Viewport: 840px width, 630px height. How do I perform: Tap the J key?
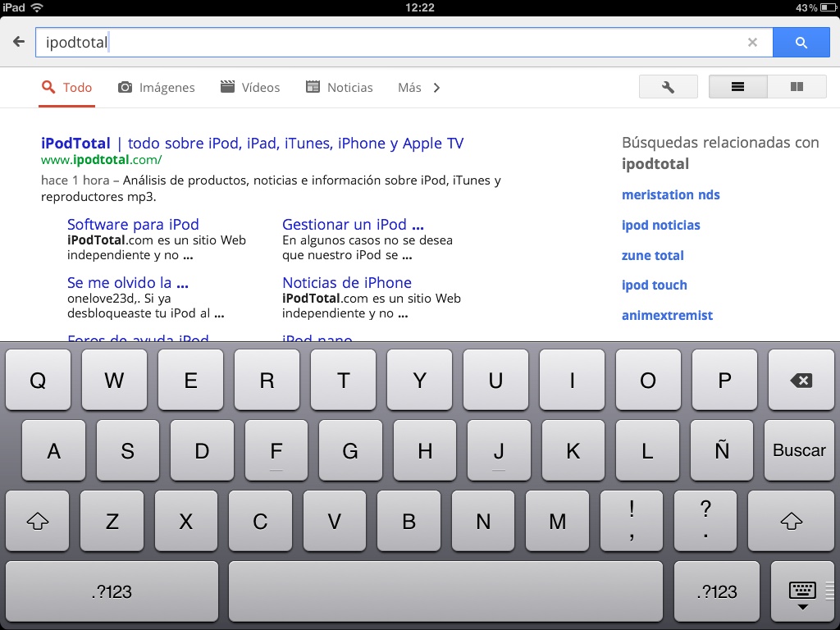coord(499,450)
